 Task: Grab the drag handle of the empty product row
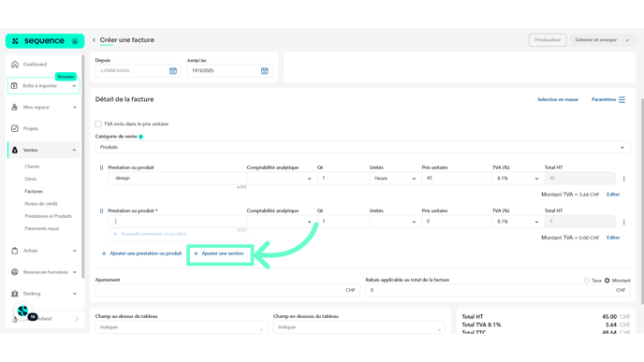(101, 211)
